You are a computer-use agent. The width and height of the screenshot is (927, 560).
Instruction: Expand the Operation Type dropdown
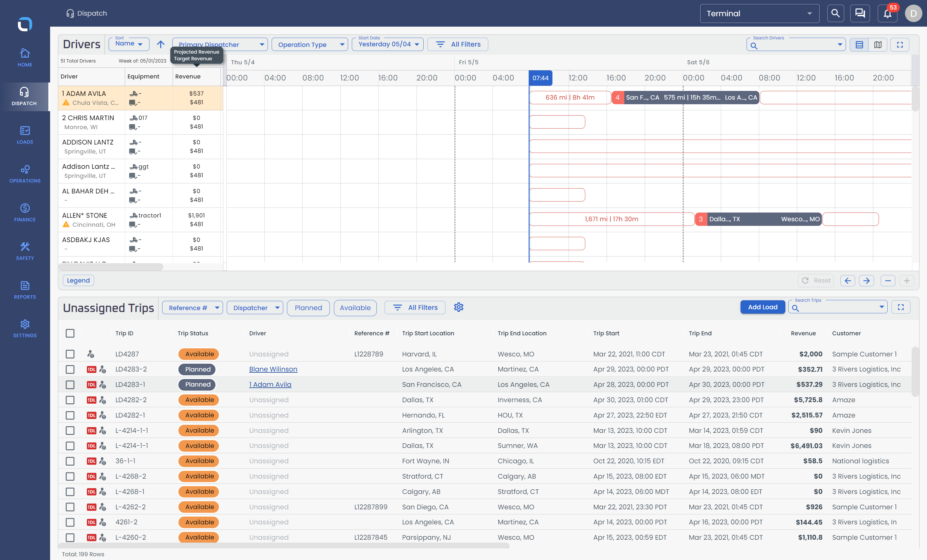point(309,44)
